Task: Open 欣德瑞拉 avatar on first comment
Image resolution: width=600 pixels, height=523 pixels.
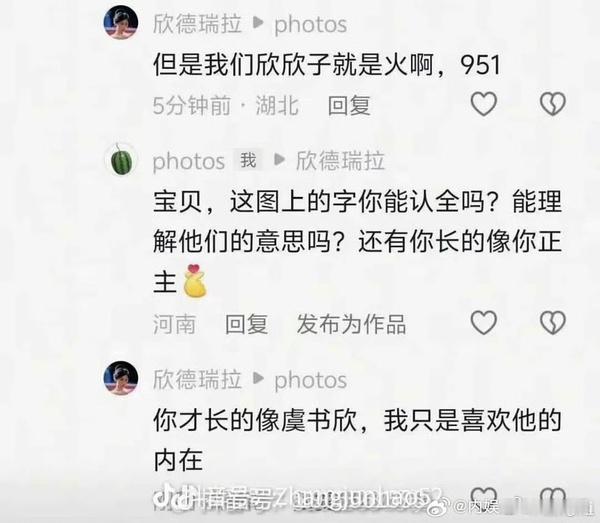Action: coord(121,22)
